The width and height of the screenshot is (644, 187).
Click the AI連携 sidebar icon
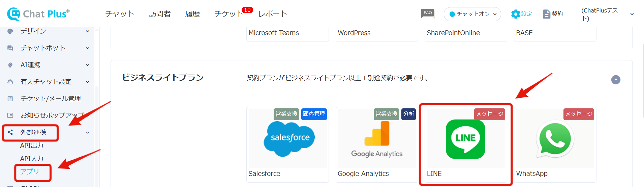click(10, 65)
